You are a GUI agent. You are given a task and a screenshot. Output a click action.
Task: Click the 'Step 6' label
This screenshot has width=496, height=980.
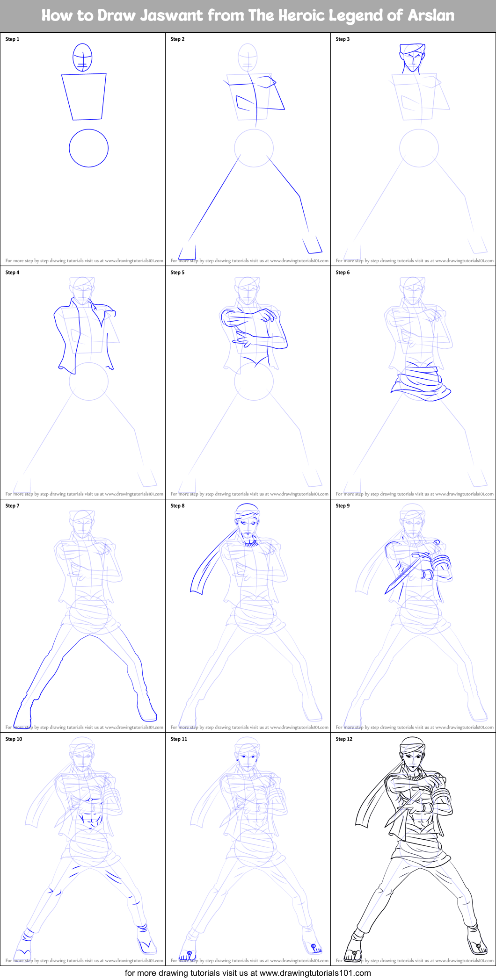point(343,273)
